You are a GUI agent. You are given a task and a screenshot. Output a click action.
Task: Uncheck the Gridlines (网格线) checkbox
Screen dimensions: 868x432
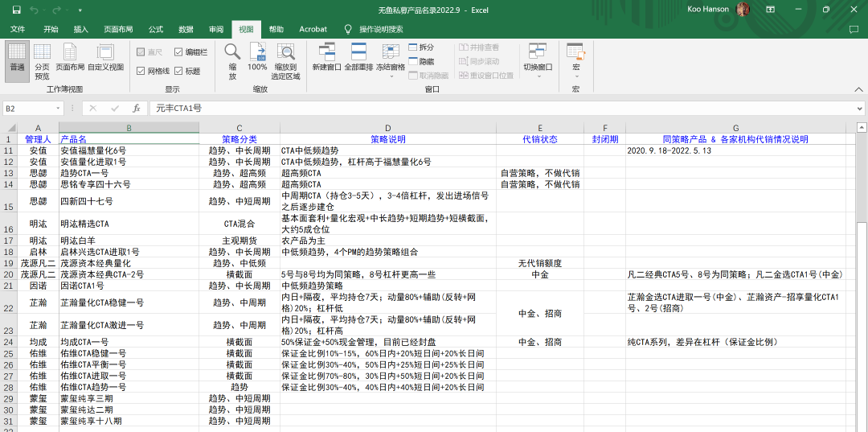tap(141, 71)
